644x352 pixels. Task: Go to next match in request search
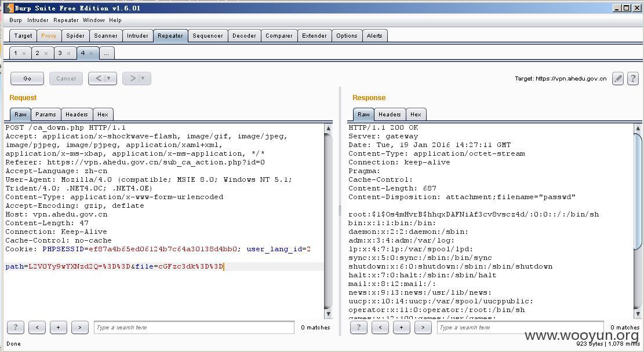point(79,327)
